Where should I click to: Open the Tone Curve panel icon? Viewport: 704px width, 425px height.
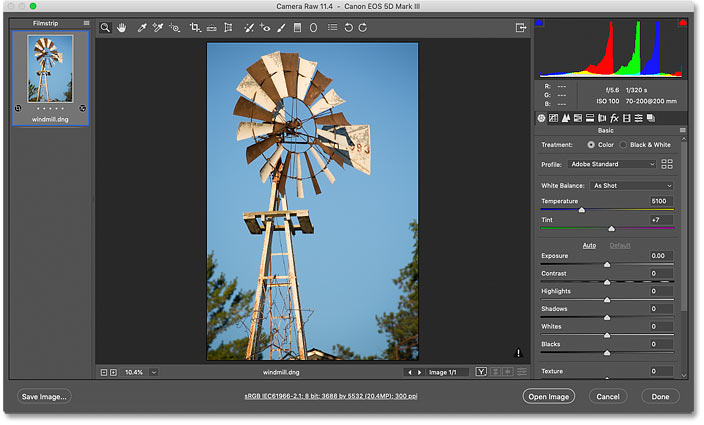[554, 118]
